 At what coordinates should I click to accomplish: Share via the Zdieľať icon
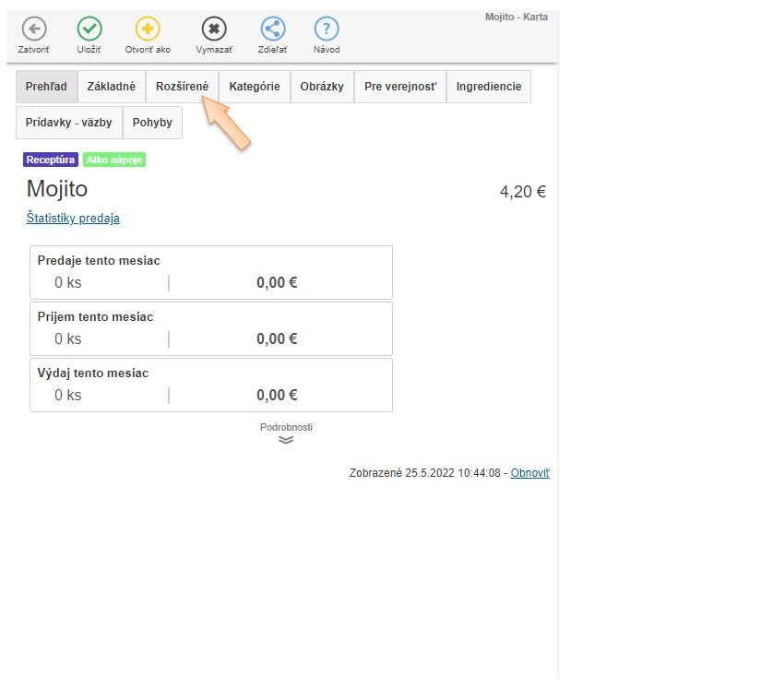[x=273, y=30]
